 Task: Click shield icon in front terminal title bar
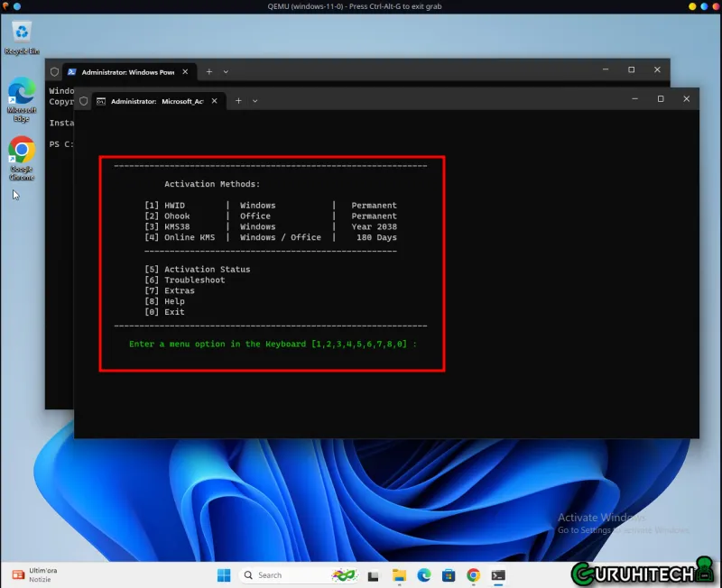(83, 101)
